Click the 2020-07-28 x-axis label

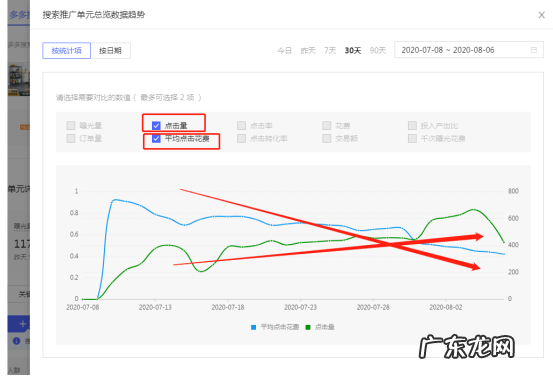coord(373,307)
